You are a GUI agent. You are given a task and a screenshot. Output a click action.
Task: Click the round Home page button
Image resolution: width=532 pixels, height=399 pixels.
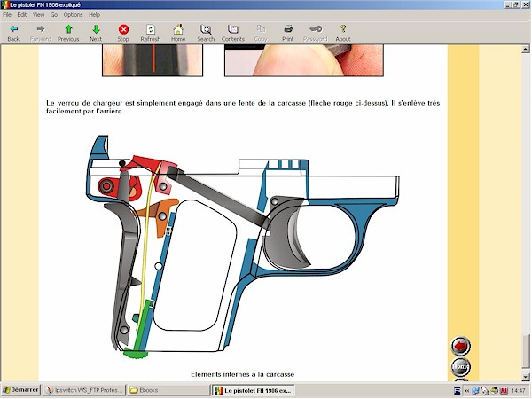(461, 367)
